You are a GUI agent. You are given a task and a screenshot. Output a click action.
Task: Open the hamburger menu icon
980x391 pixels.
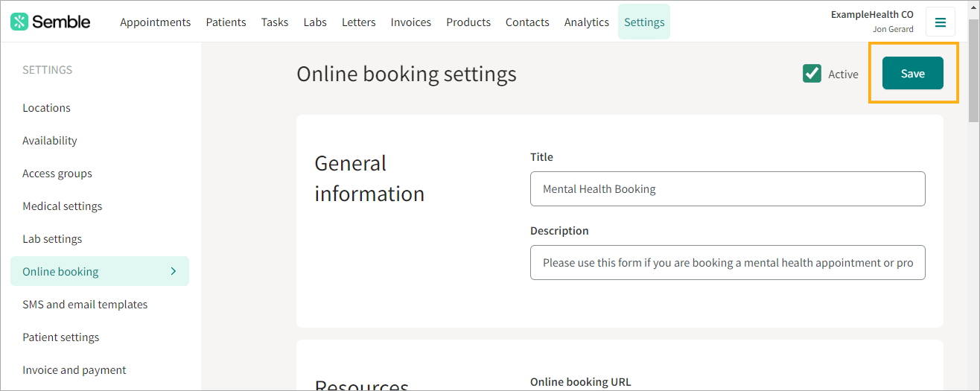(941, 22)
